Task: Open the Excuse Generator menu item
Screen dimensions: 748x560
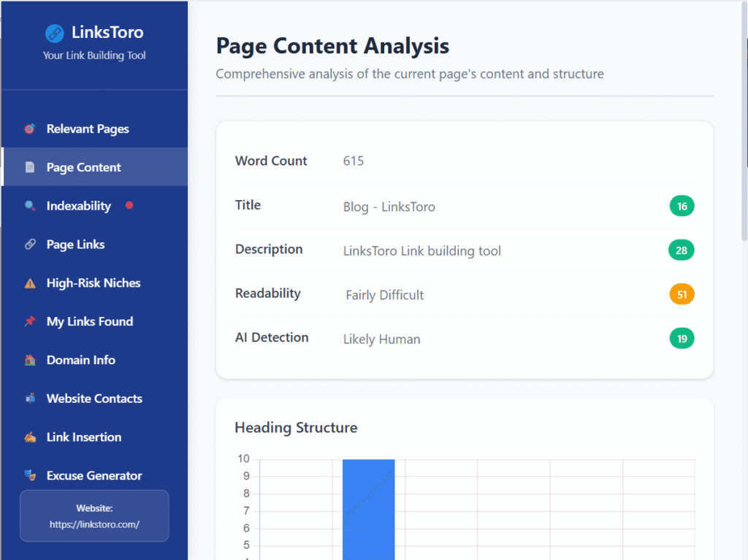Action: 94,476
